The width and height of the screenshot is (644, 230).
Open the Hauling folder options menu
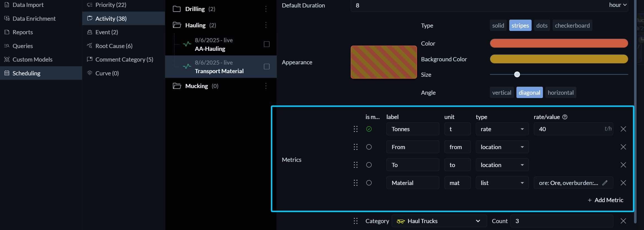[266, 25]
